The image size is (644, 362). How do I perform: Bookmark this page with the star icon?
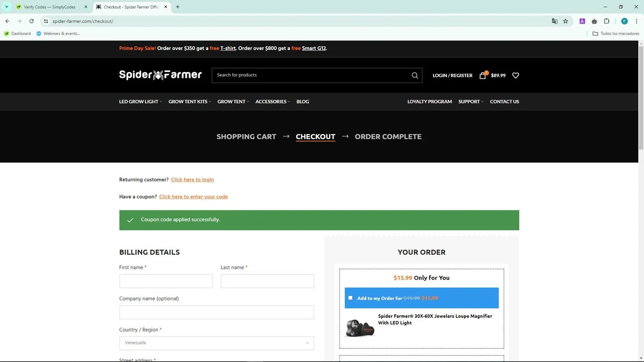[x=565, y=21]
